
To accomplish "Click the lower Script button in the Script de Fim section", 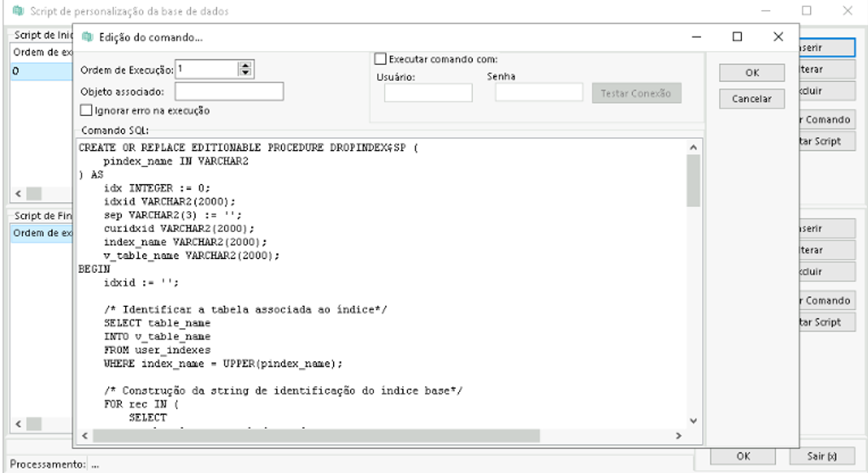I will (x=827, y=322).
